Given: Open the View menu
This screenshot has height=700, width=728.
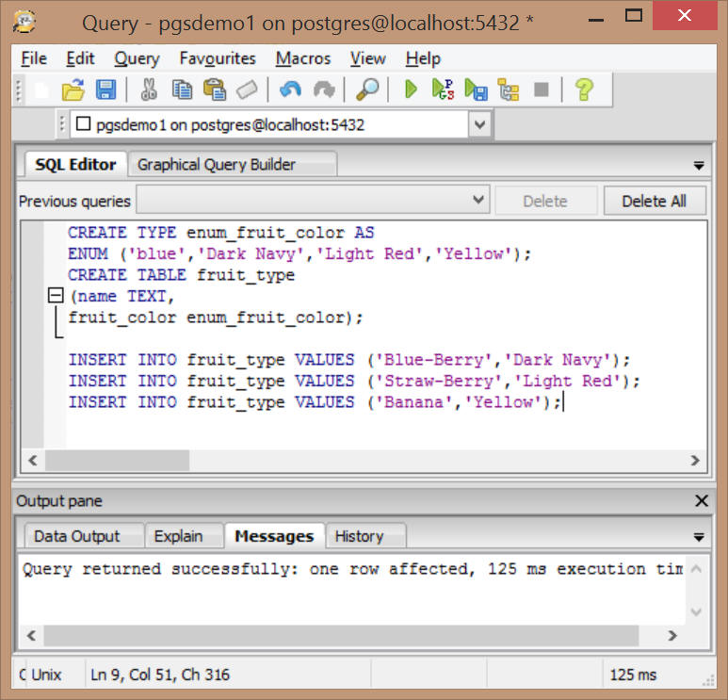Looking at the screenshot, I should coord(367,58).
